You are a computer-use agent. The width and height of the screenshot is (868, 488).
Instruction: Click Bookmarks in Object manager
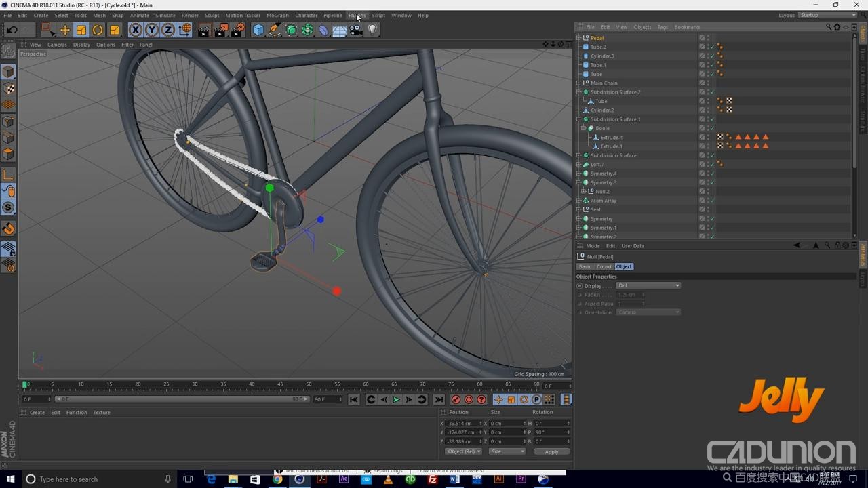pos(687,27)
